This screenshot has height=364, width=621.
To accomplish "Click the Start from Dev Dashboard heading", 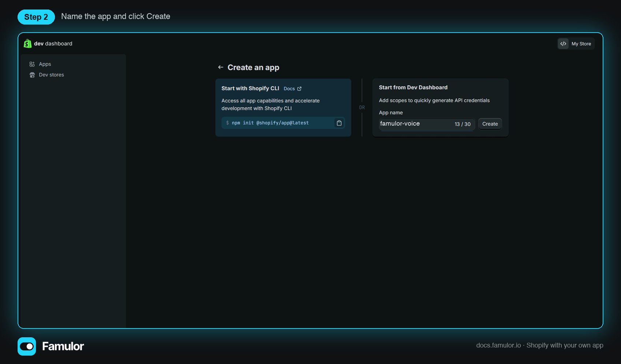I will click(413, 88).
